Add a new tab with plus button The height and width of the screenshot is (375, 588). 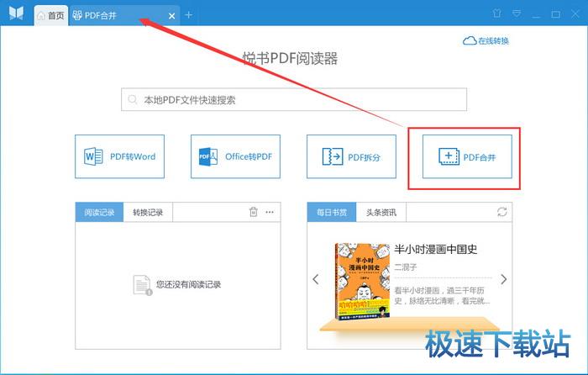point(189,15)
